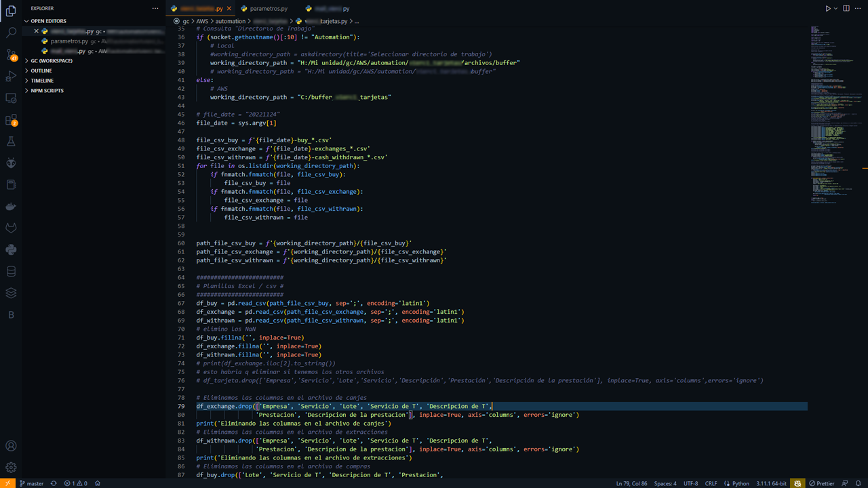Expand the GC (WORKSPACE) section

click(52, 61)
